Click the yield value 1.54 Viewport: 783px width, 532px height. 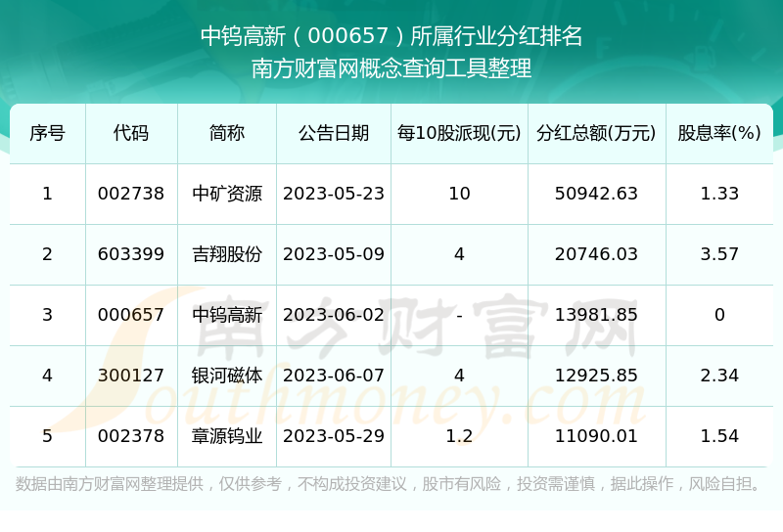pyautogui.click(x=719, y=436)
